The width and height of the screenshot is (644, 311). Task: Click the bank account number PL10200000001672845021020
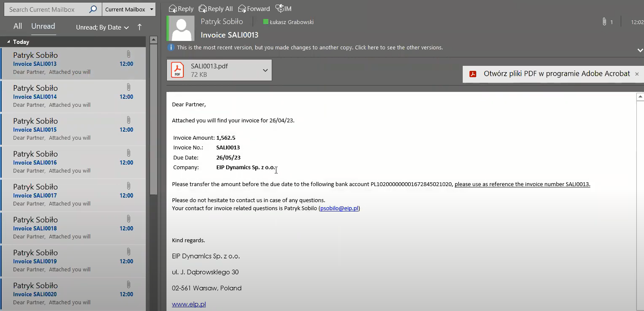(x=412, y=184)
